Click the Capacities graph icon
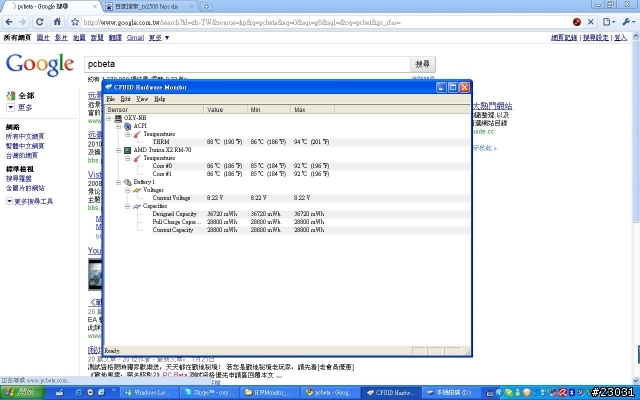The width and height of the screenshot is (640, 400). [x=137, y=206]
